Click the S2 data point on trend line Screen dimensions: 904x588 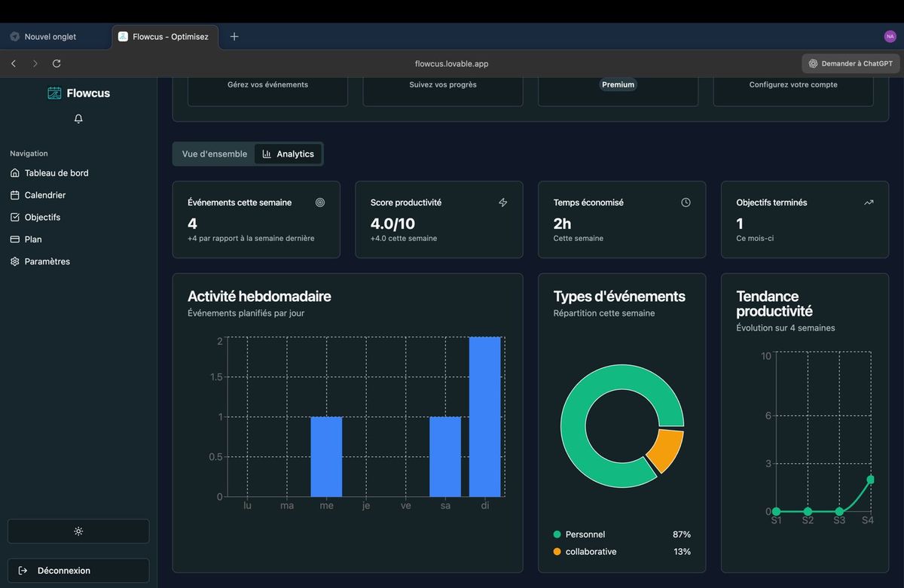808,511
